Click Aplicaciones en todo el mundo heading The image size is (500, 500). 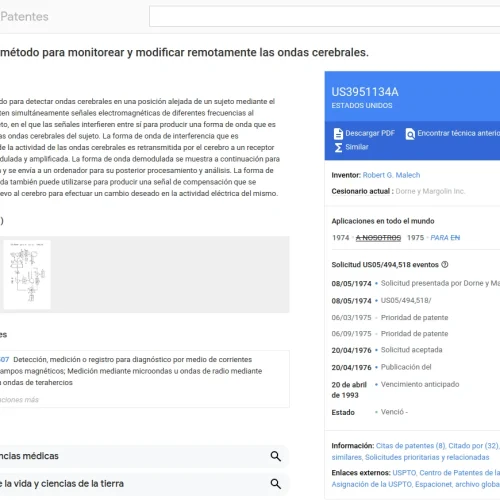click(383, 221)
